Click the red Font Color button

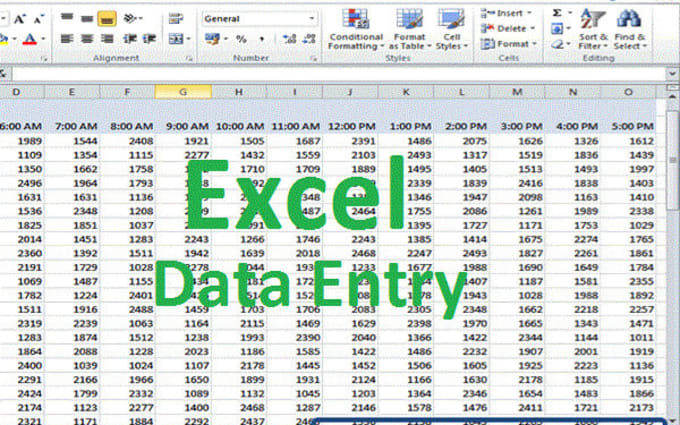29,39
